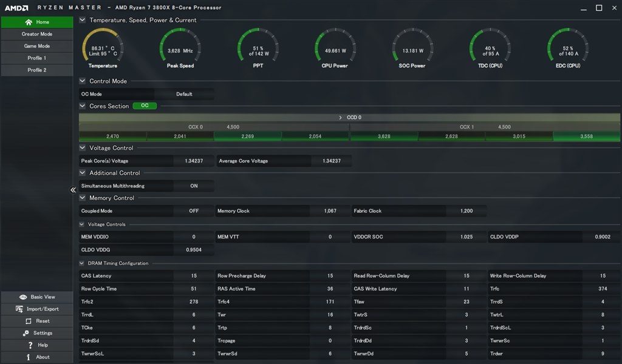The width and height of the screenshot is (622, 364).
Task: Click Peak Core(s) Voltage value 1.34237
Action: (x=194, y=161)
